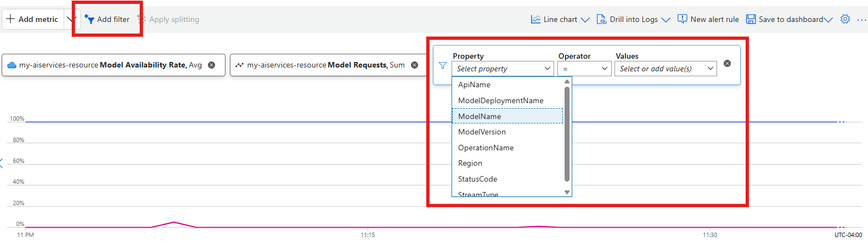Screen dimensions: 868x248
Task: Pick StatusCode in the property list
Action: (x=477, y=179)
